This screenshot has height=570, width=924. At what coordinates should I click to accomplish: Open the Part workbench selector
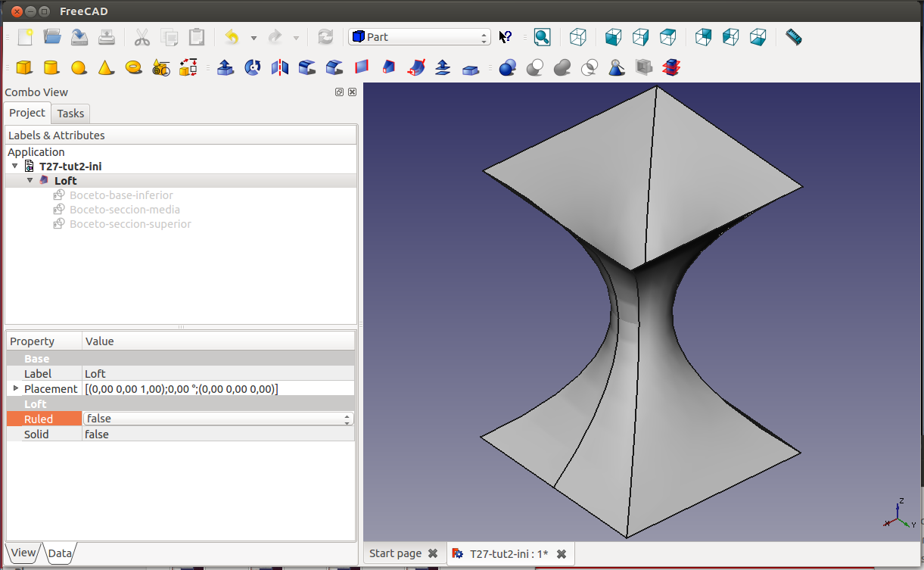(x=419, y=37)
